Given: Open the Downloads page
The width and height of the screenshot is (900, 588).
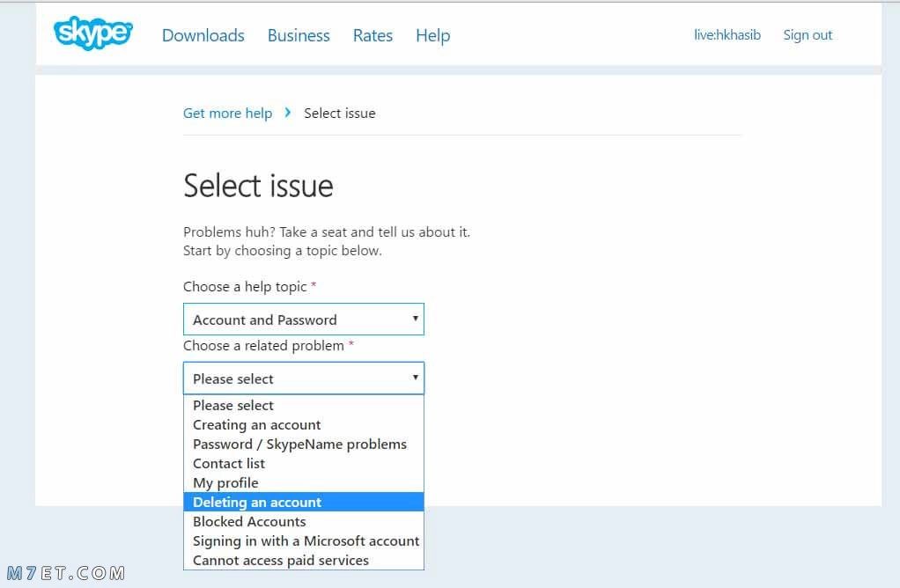Looking at the screenshot, I should [203, 35].
